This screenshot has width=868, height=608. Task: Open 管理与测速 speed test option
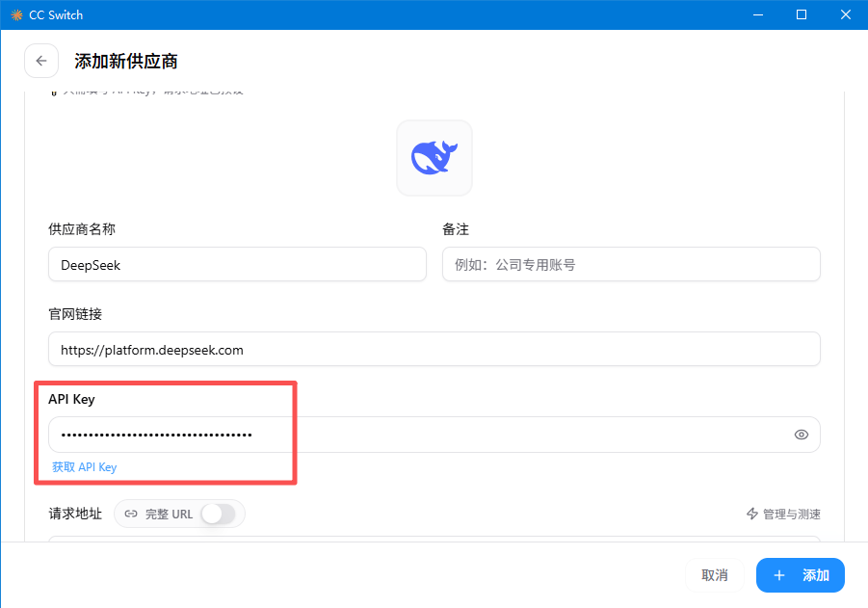783,514
